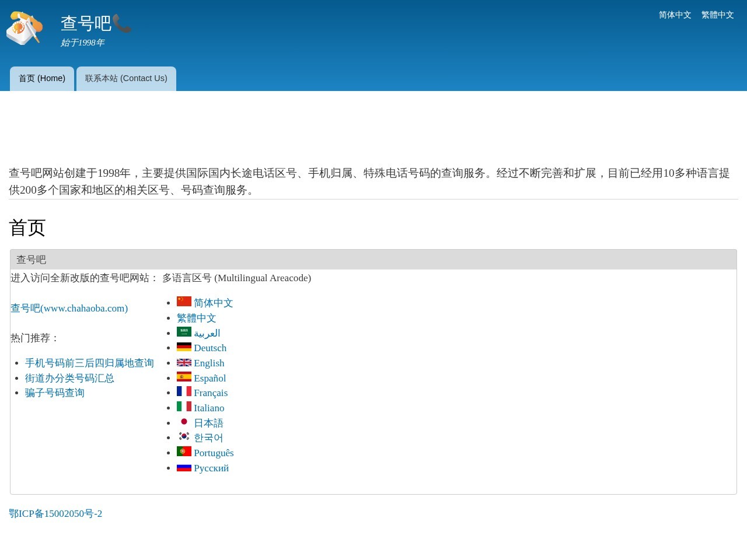Click the Korean flag next to 한국어
The height and width of the screenshot is (560, 747).
184,436
